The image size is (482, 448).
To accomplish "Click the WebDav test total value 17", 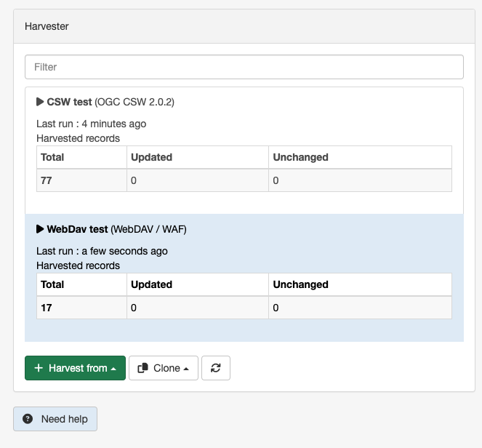I will click(47, 308).
